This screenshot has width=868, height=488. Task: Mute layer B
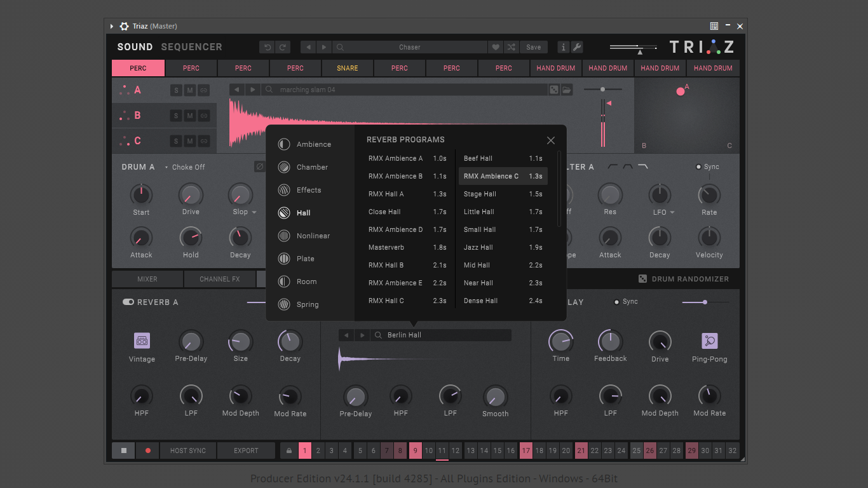[x=190, y=116]
